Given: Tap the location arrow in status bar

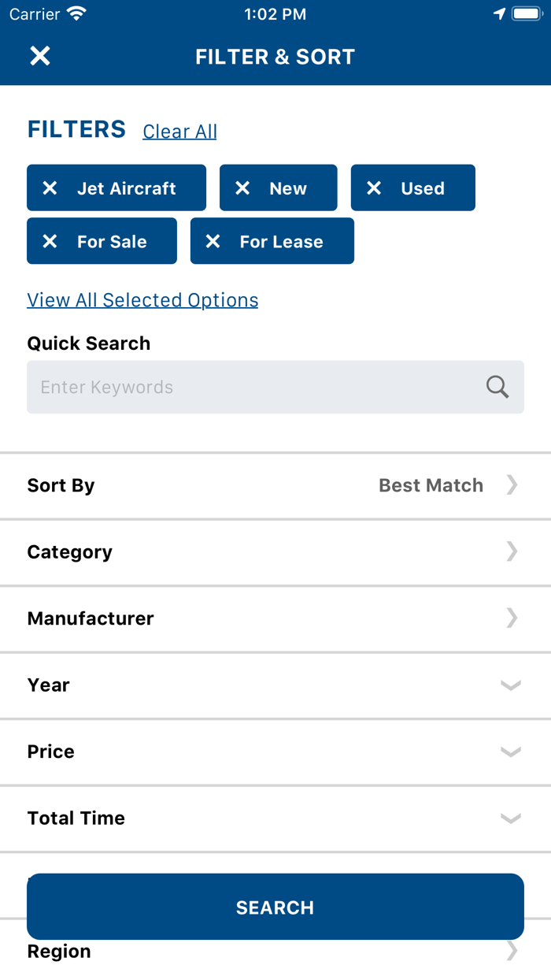Looking at the screenshot, I should pos(499,14).
